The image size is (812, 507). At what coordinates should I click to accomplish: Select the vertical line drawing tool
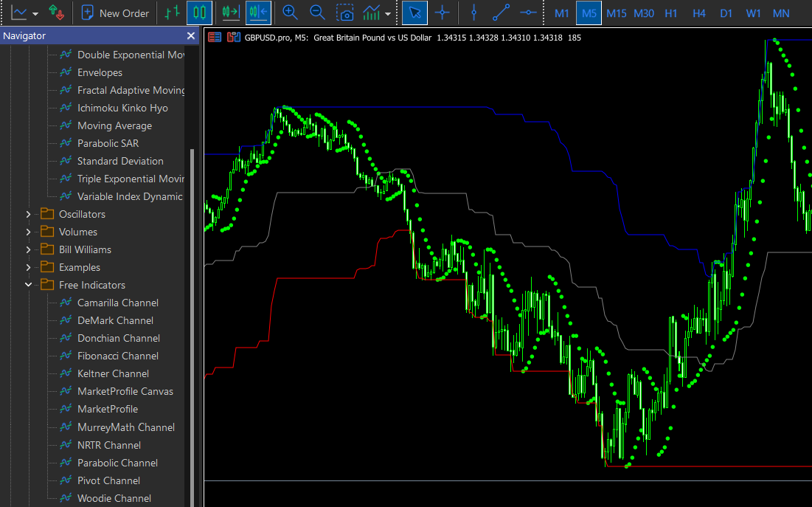[473, 13]
